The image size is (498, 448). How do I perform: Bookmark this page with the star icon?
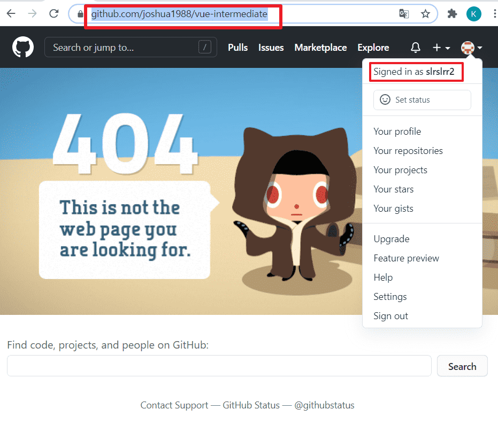pyautogui.click(x=425, y=14)
